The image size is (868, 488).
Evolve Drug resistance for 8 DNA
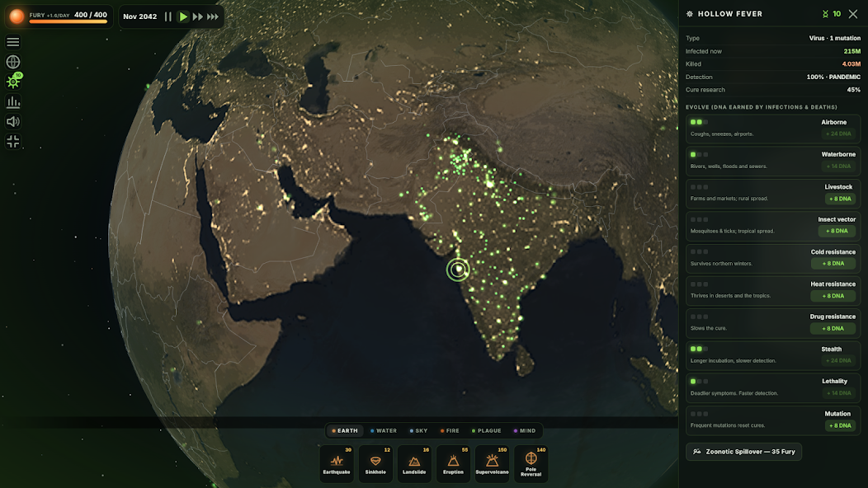pos(833,328)
